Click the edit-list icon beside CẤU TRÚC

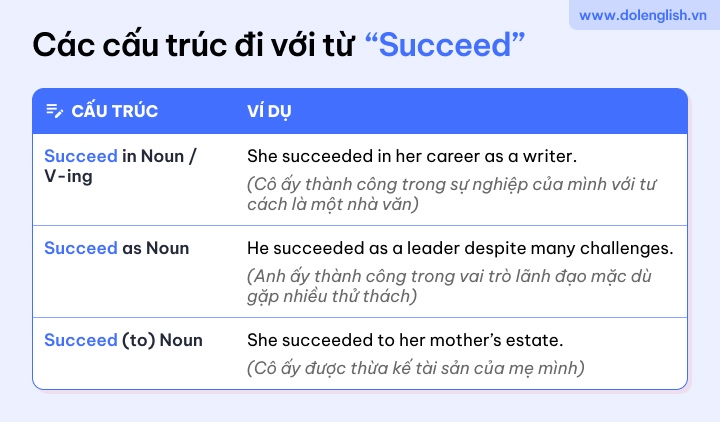(x=55, y=111)
